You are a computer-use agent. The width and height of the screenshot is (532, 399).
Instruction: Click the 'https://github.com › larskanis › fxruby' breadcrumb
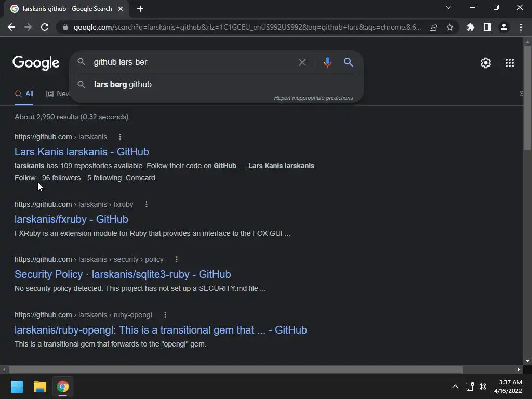coord(74,204)
